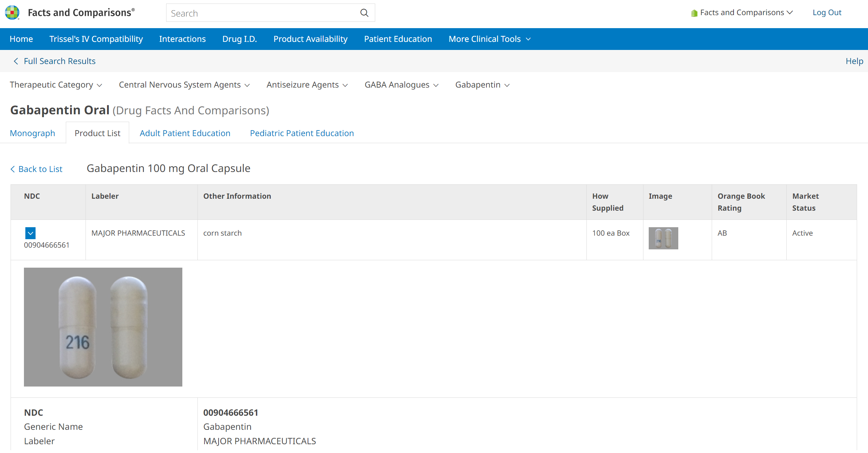Image resolution: width=868 pixels, height=453 pixels.
Task: Click the chevron icon before Back to List
Action: click(x=13, y=169)
